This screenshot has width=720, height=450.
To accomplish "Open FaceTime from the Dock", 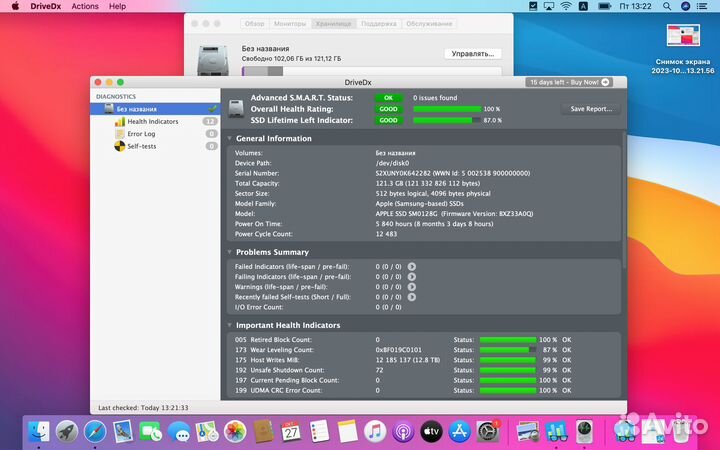I will pyautogui.click(x=151, y=432).
